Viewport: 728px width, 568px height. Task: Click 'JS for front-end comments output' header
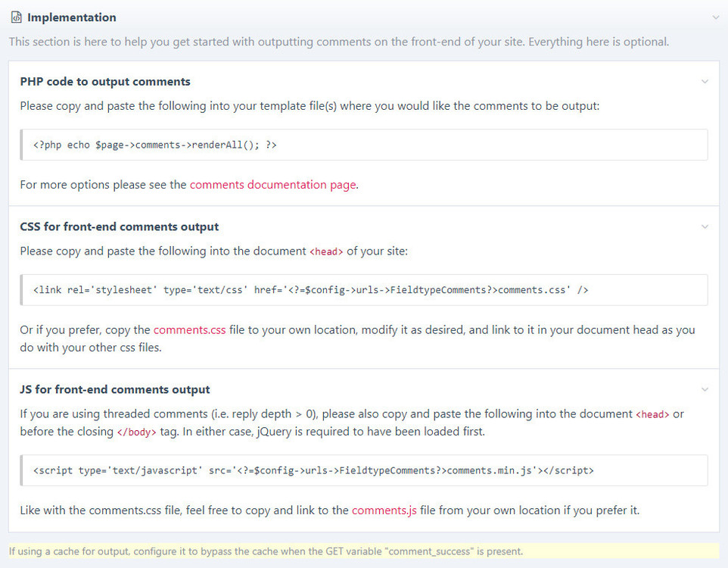tap(115, 389)
